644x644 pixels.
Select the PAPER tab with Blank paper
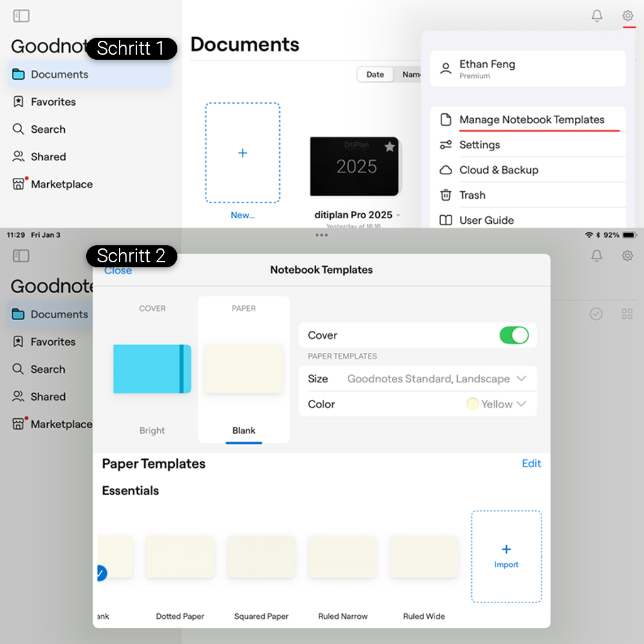[243, 370]
